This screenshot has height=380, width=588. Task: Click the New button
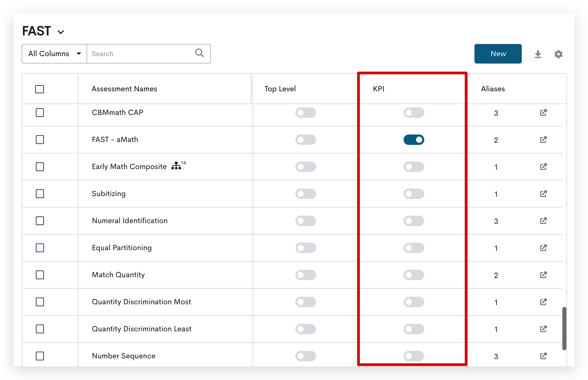point(498,54)
